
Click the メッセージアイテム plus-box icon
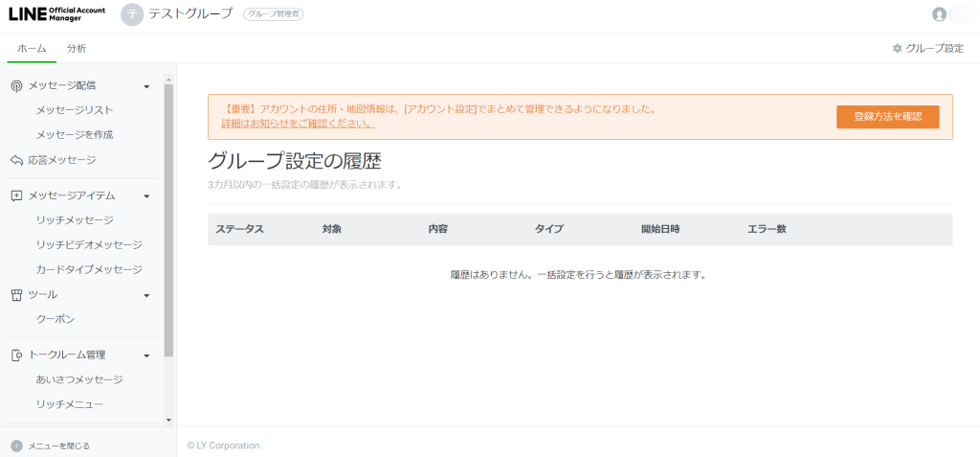pyautogui.click(x=16, y=195)
